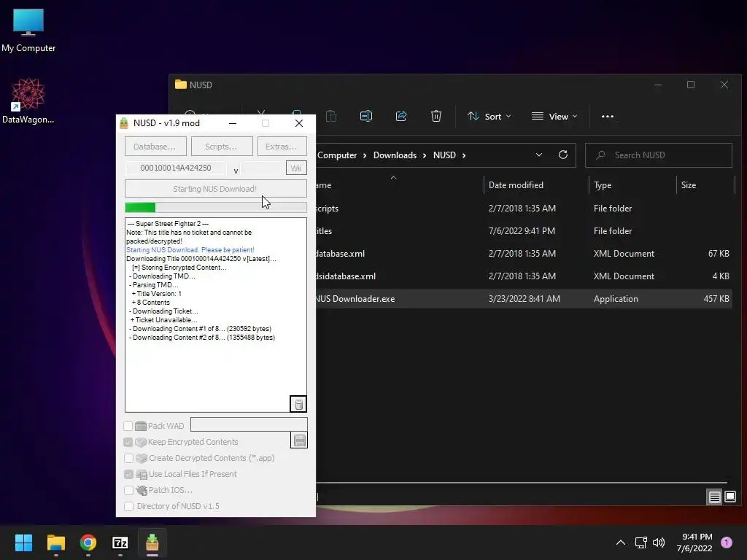Open network status in system tray

coord(640,542)
